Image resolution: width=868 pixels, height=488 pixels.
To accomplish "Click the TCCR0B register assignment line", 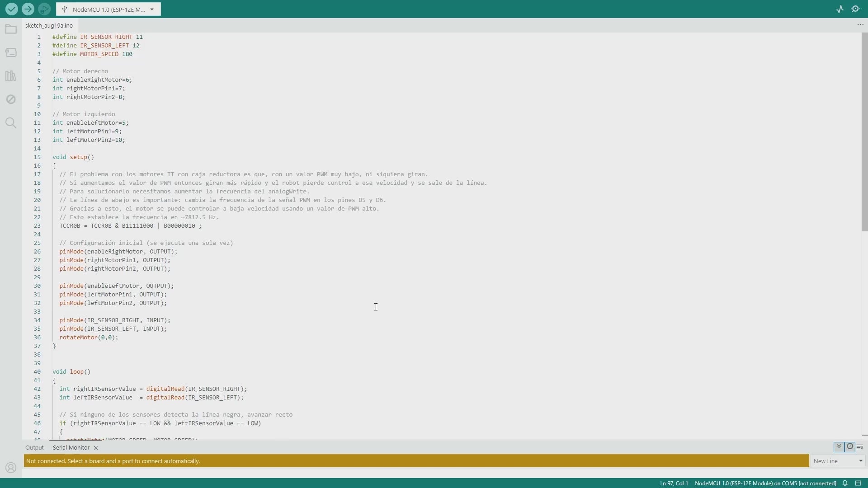I will (131, 226).
